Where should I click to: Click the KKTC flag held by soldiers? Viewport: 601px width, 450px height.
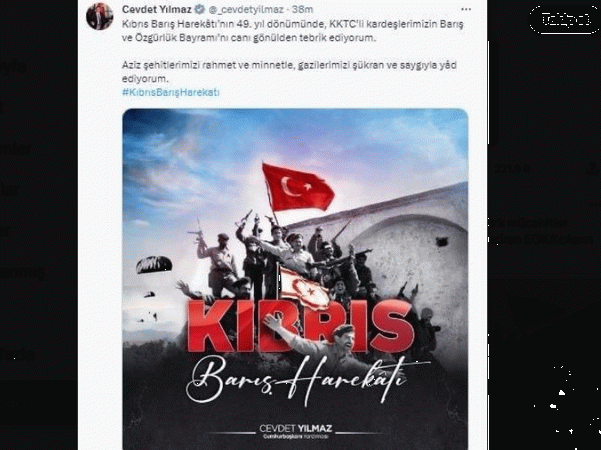[x=304, y=286]
